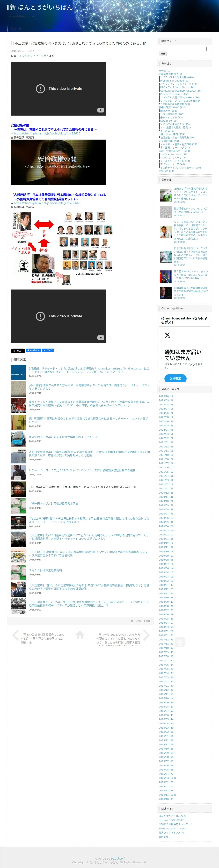Viewport: 219px width, 868px height.
Task: Click the FC2ブログ footer link
Action: [118, 859]
